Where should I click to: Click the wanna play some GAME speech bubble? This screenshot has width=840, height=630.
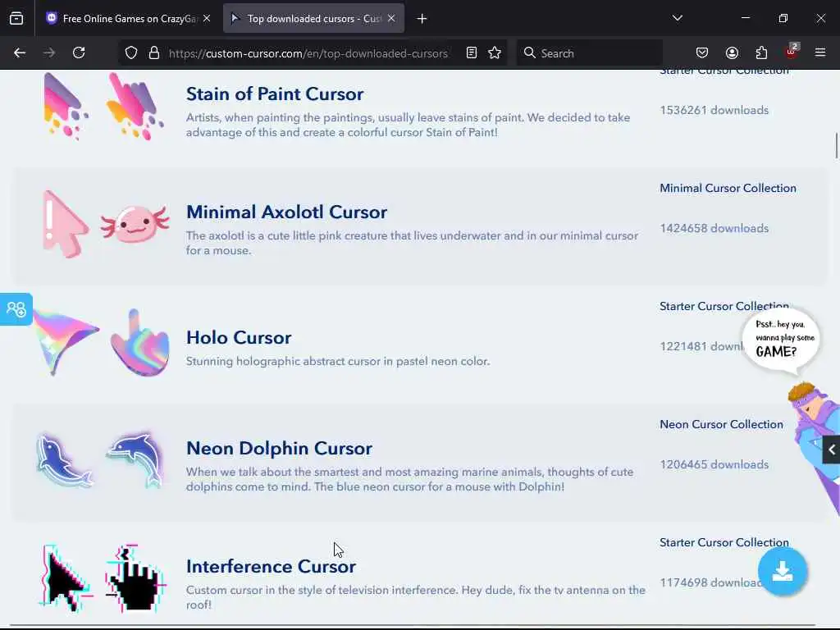pyautogui.click(x=781, y=340)
